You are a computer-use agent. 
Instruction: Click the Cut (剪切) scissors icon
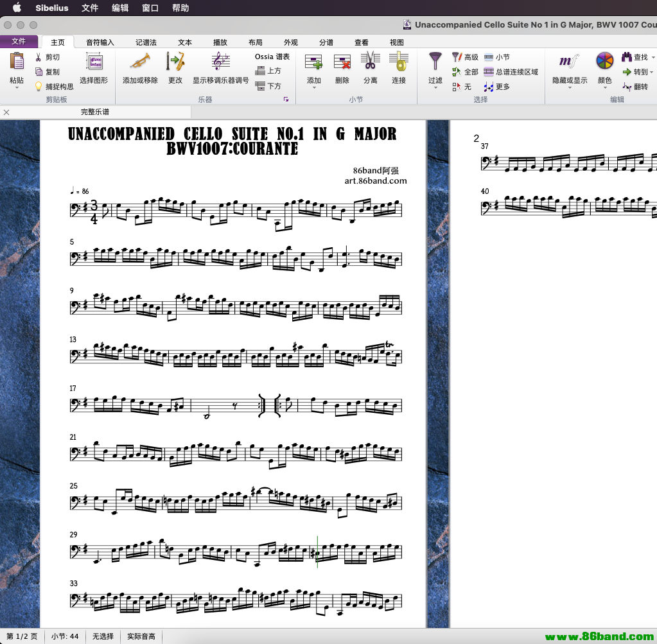pos(39,57)
